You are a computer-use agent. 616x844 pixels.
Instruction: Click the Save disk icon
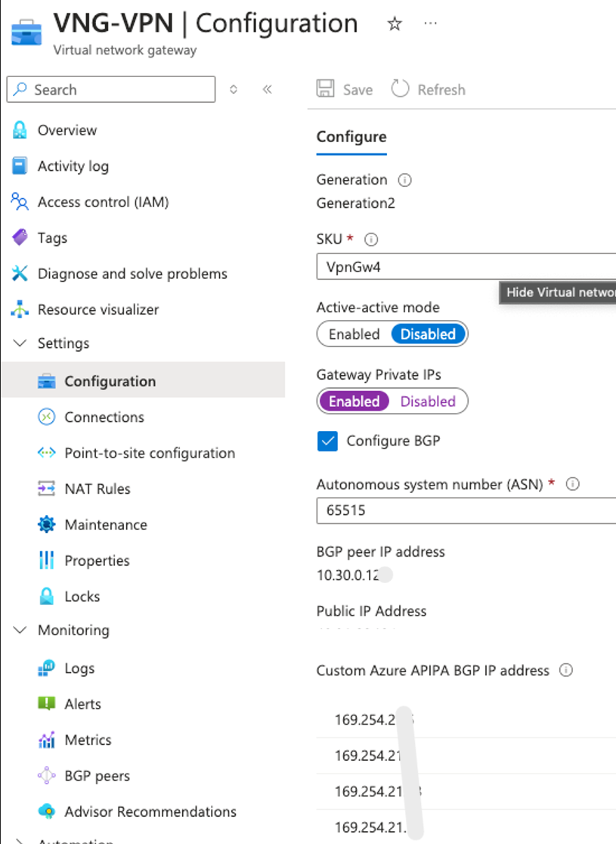[x=325, y=88]
